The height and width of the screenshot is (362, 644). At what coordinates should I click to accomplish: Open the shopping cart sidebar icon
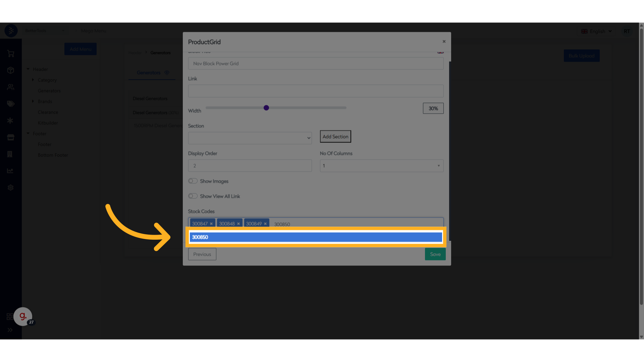10,54
